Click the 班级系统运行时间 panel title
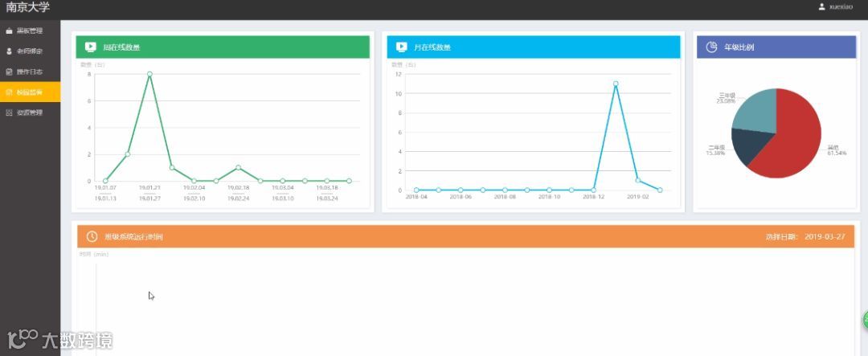868x356 pixels. click(x=133, y=236)
